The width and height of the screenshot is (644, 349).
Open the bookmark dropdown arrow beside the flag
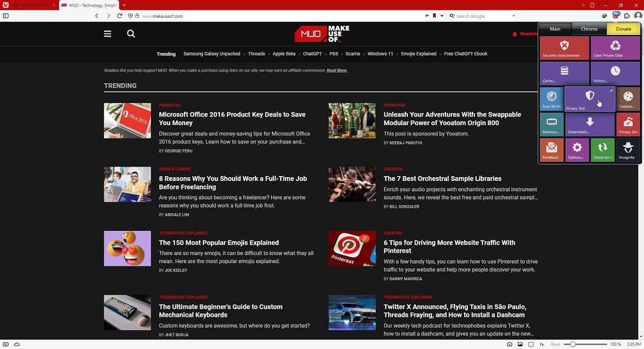(441, 16)
